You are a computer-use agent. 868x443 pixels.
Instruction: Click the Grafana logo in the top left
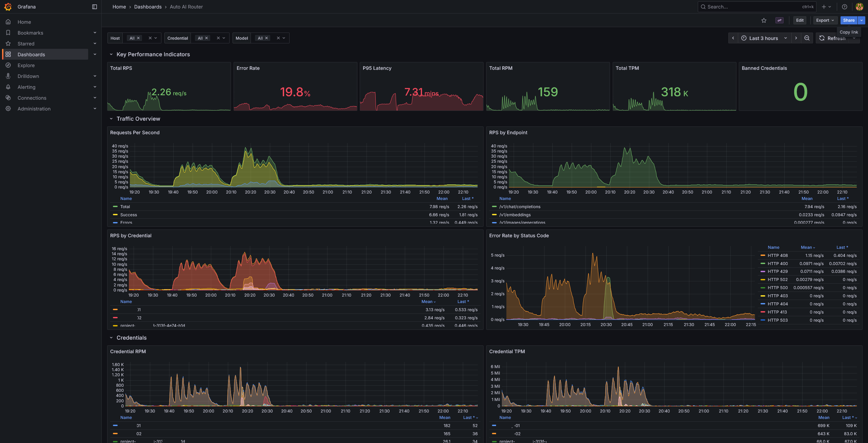click(8, 7)
